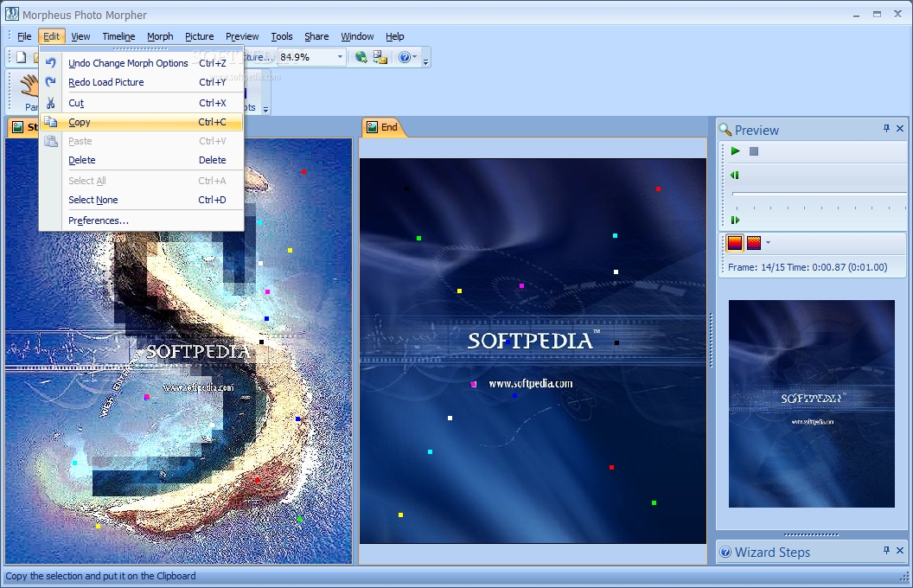
Task: Choose Delete from Edit menu
Action: pos(142,160)
